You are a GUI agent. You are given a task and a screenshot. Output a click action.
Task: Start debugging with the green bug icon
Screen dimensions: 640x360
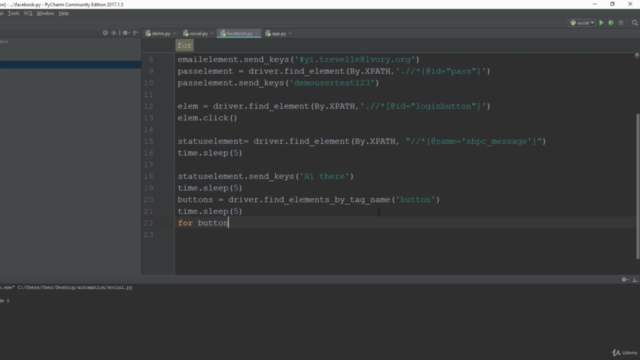[x=611, y=23]
